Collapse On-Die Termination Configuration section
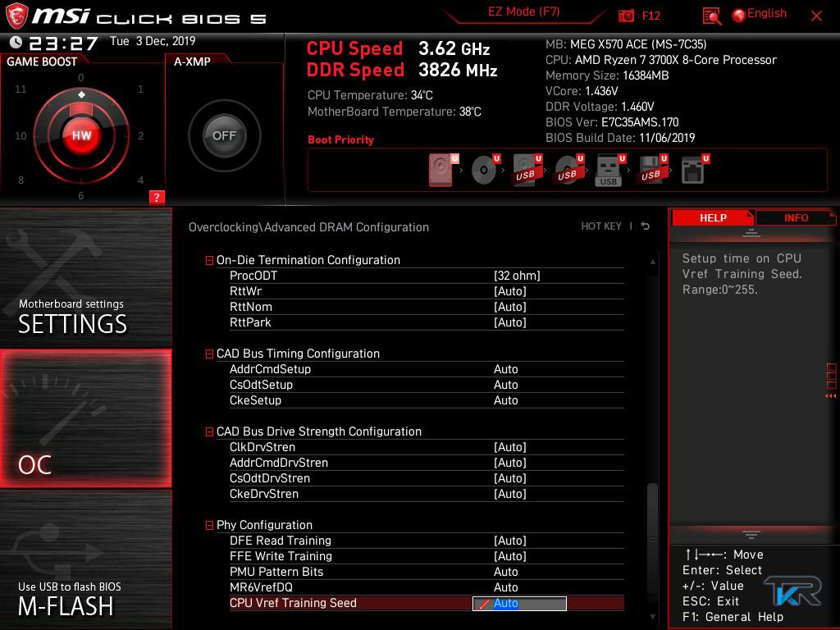 209,260
